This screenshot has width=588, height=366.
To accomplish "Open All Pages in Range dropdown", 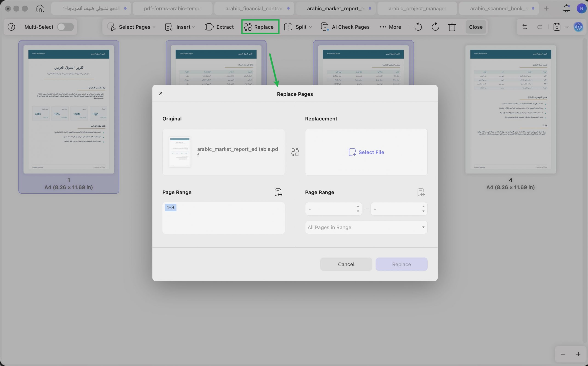I will 366,227.
